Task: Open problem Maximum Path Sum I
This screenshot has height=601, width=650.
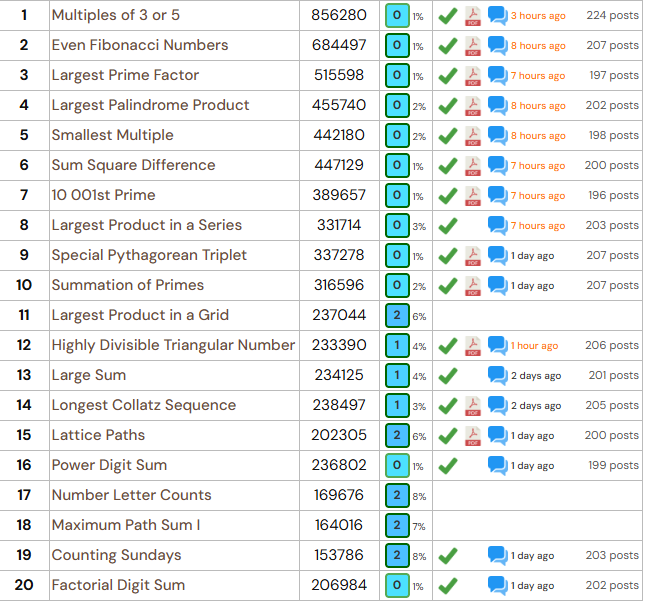Action: point(126,525)
